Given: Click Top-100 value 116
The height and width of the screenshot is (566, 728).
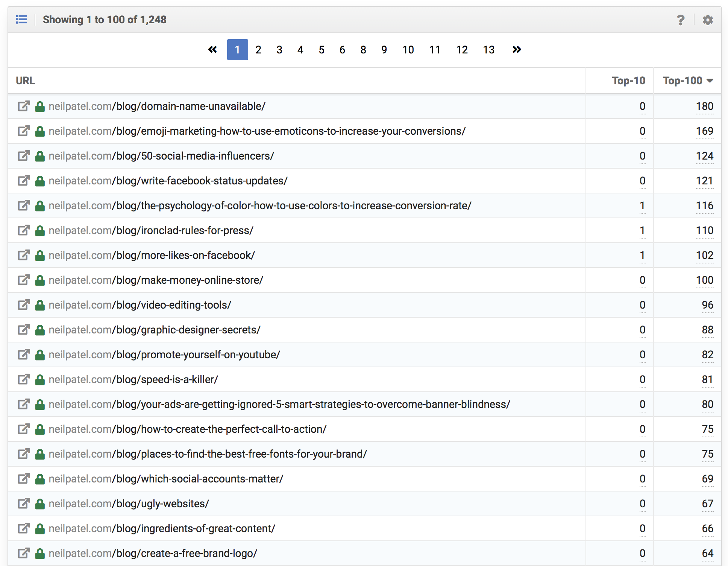Looking at the screenshot, I should 704,206.
